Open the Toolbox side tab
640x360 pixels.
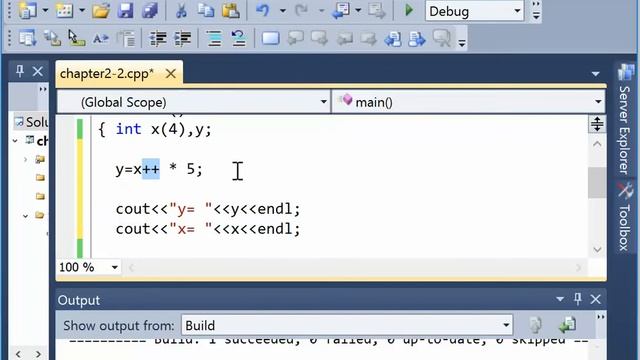click(625, 217)
